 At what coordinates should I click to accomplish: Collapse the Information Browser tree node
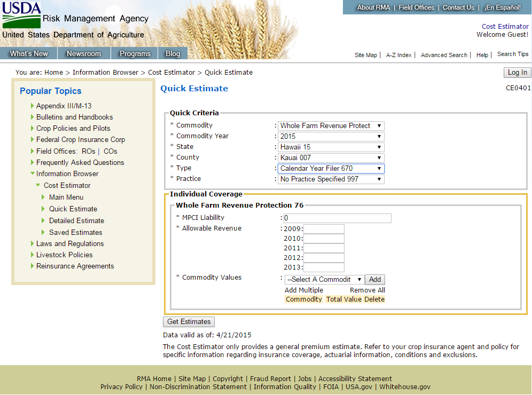tap(33, 173)
